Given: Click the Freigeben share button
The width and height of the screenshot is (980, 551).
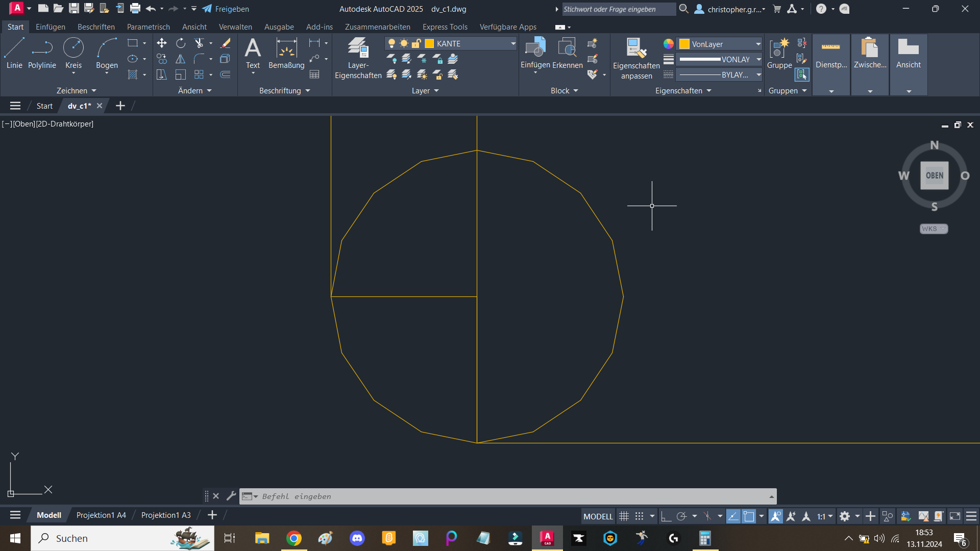Looking at the screenshot, I should pyautogui.click(x=226, y=9).
